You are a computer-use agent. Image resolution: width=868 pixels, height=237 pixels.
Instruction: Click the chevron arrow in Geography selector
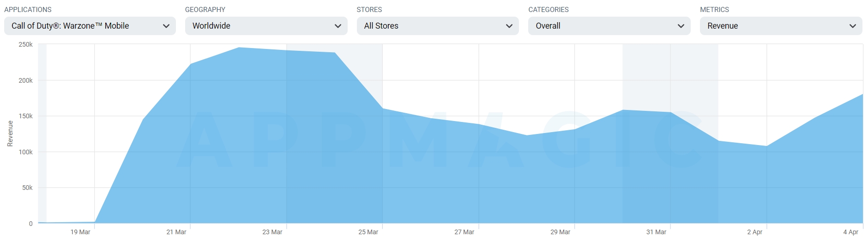coord(338,26)
